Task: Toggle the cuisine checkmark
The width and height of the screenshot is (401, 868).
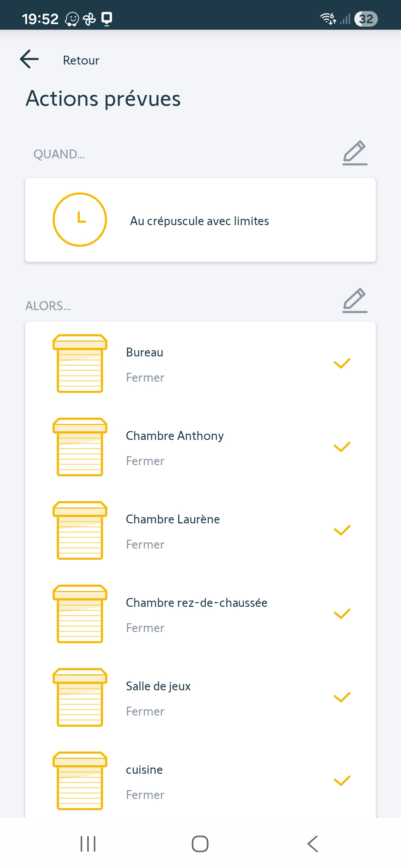Action: pos(342,781)
